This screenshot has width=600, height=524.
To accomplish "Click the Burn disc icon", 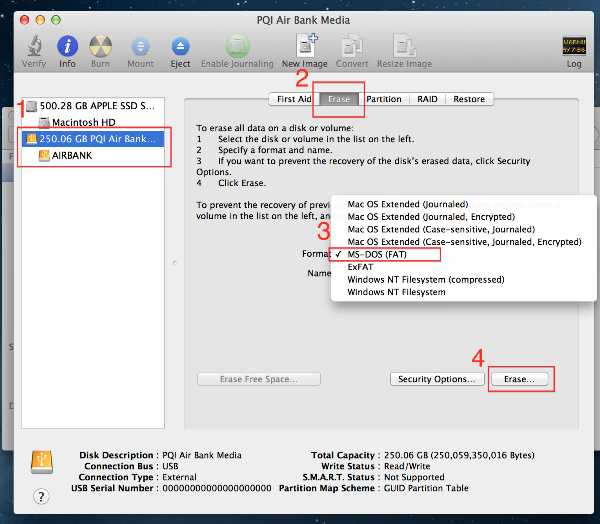I will click(100, 46).
